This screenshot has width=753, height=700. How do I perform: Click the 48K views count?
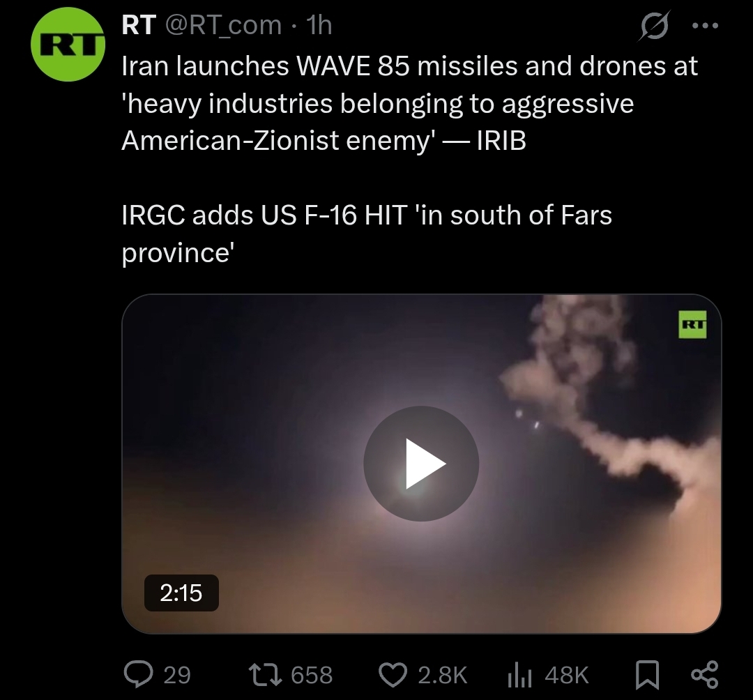click(x=567, y=675)
